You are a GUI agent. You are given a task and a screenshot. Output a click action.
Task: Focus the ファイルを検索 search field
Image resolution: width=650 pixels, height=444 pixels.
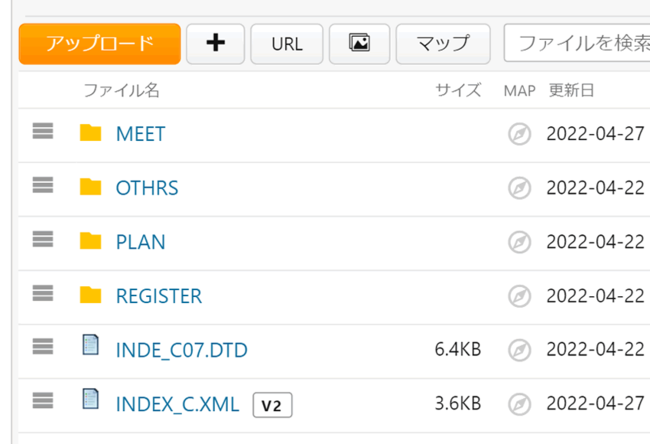580,44
